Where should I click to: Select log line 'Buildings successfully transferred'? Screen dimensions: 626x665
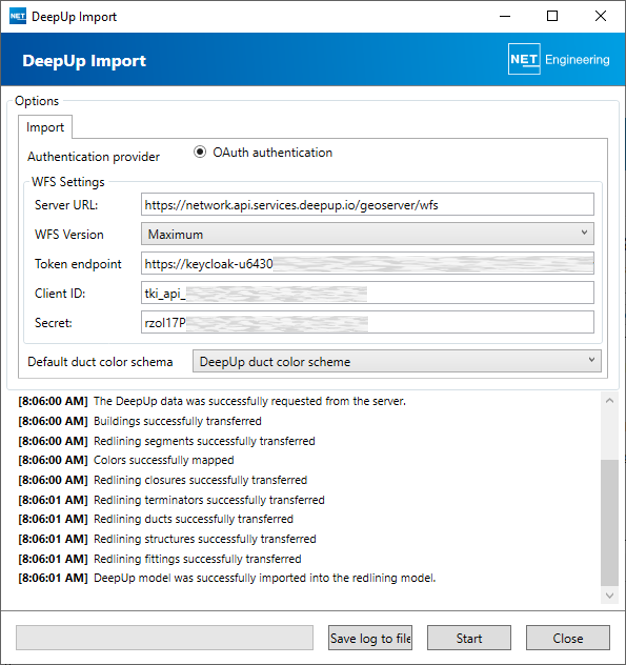click(x=140, y=421)
